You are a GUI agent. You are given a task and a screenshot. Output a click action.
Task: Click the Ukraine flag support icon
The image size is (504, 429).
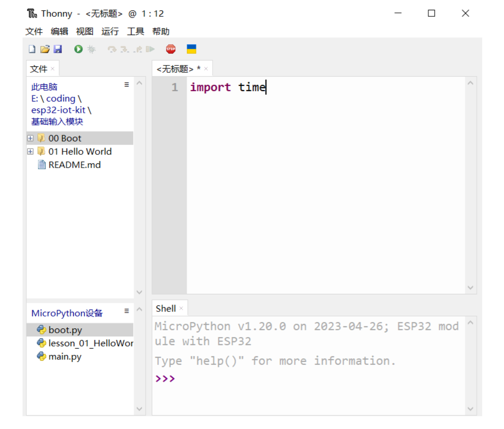point(191,49)
